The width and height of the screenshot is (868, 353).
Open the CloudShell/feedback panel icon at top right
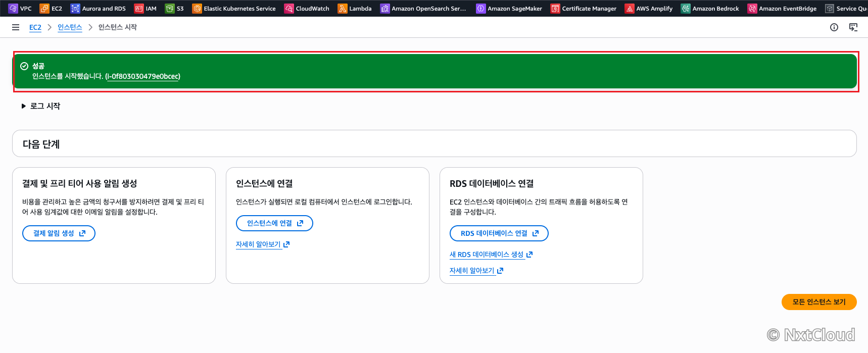coord(853,27)
